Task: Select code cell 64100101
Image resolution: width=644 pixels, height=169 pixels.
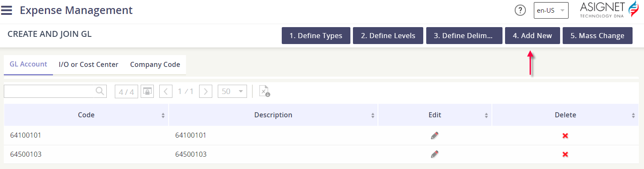Action: pos(86,136)
